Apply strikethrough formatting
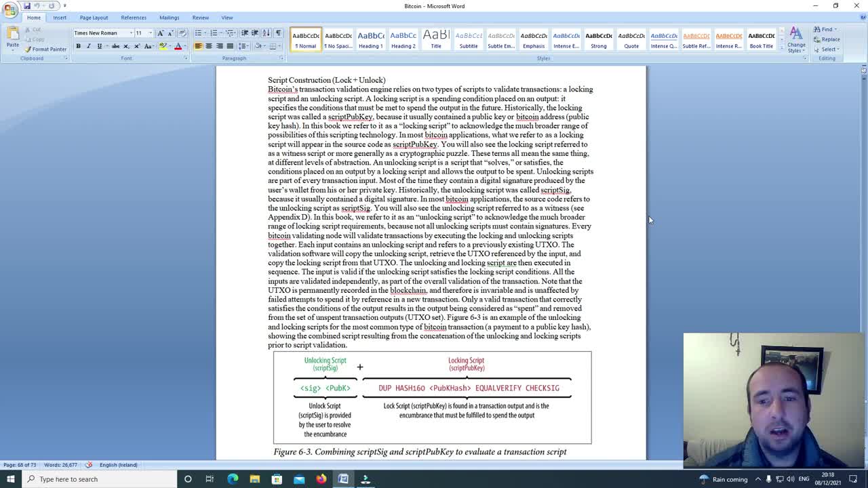868x488 pixels. point(115,46)
